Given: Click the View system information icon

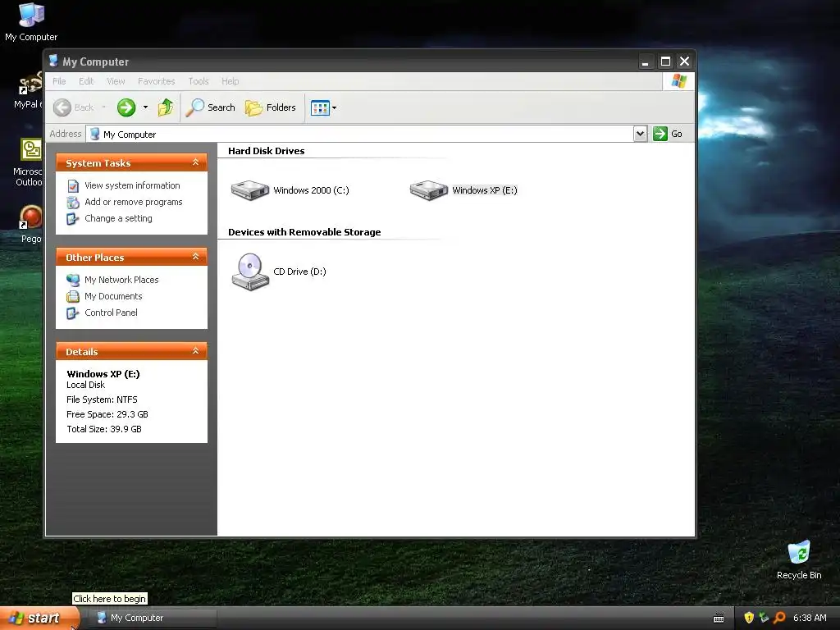Looking at the screenshot, I should point(73,186).
